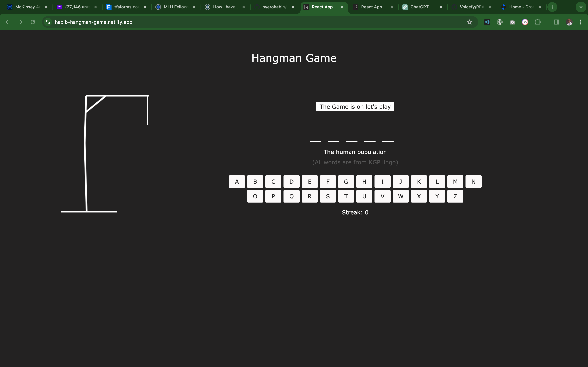This screenshot has width=588, height=367.
Task: Guess the letter E
Action: point(310,182)
